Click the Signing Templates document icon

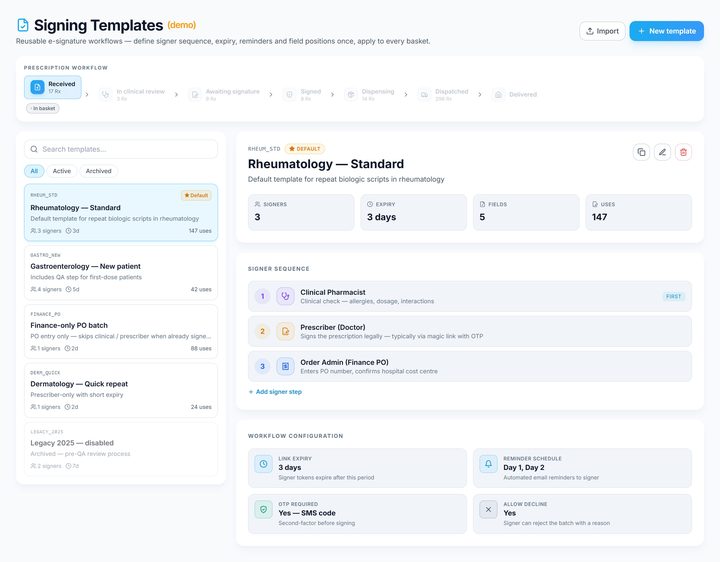click(x=22, y=25)
